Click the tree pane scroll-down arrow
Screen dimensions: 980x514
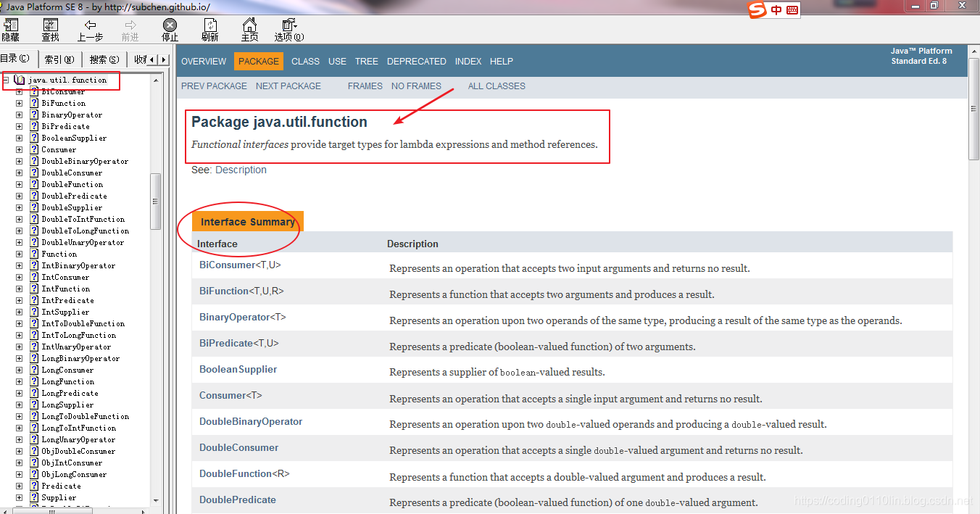(x=155, y=500)
